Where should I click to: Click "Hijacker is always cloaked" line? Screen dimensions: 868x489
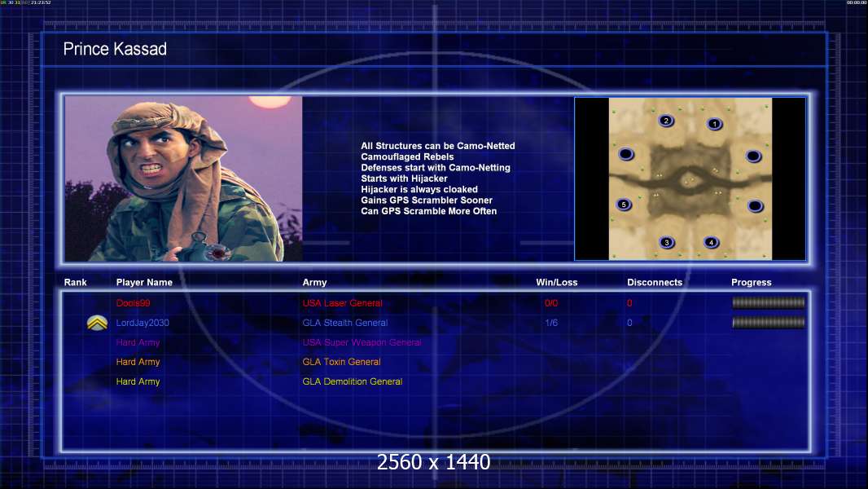pos(419,189)
